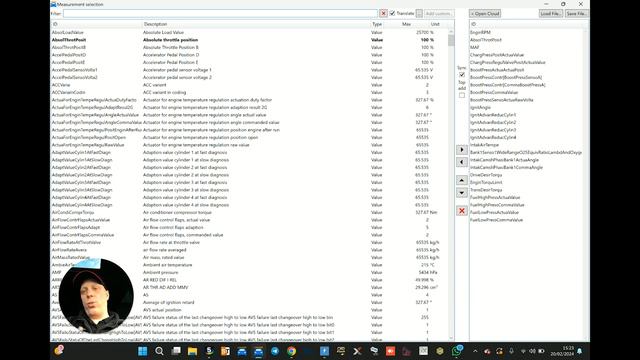Select the AbsolLoadValue row

click(x=249, y=32)
